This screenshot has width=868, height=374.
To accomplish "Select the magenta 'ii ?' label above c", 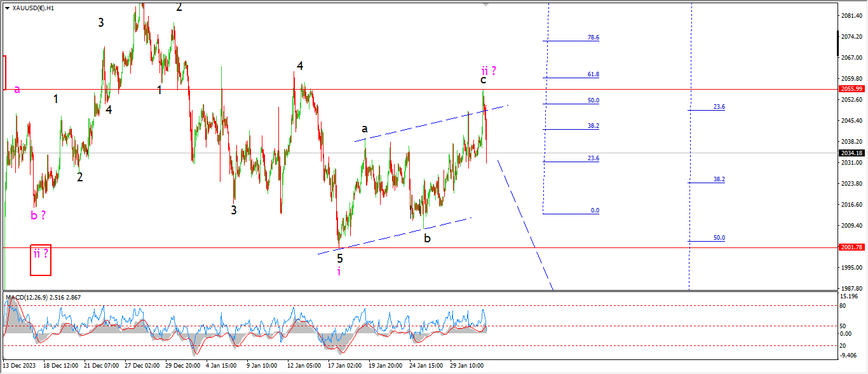I will click(x=489, y=70).
